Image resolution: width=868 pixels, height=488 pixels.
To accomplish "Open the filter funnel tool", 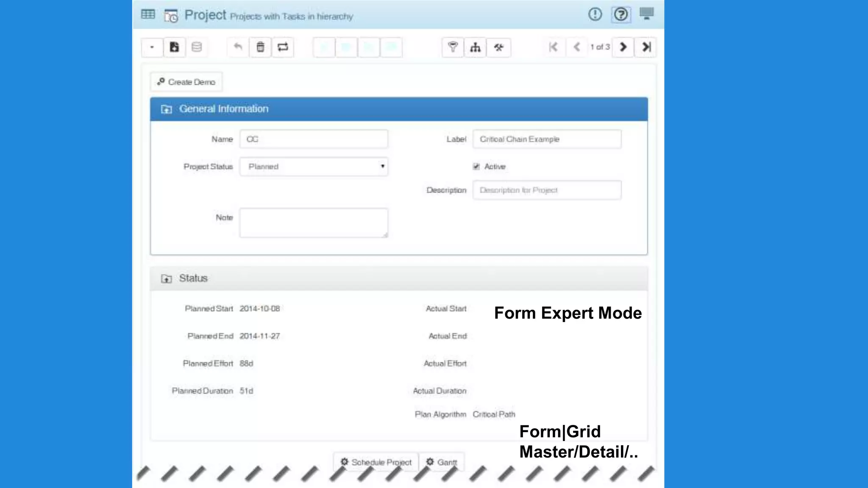I will tap(453, 47).
